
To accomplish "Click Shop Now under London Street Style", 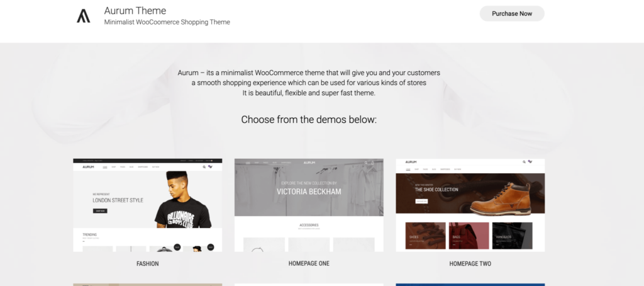I will [x=100, y=210].
